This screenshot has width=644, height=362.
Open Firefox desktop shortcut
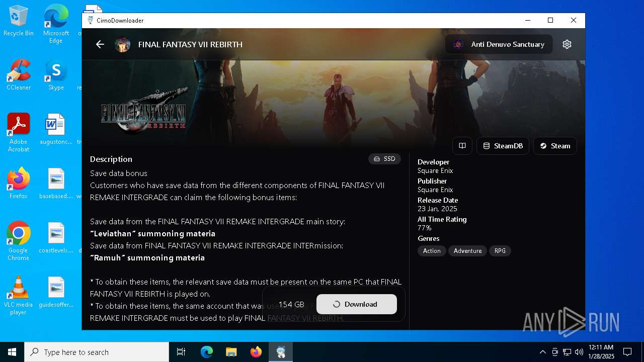coord(19,184)
